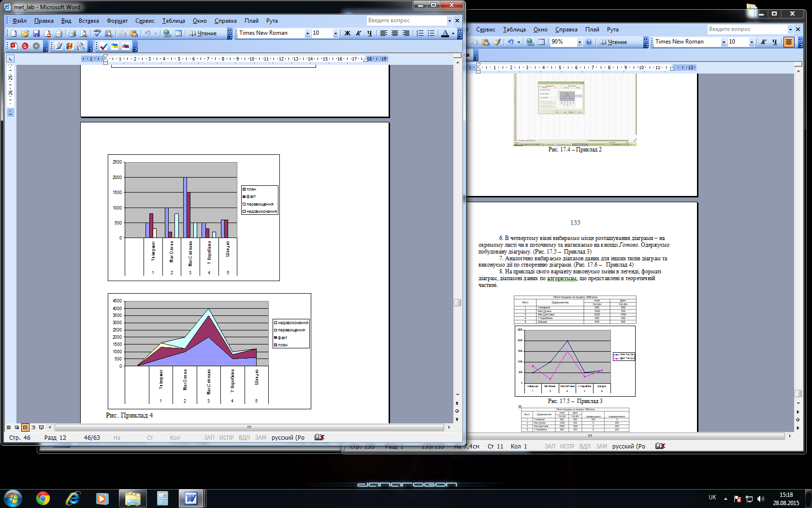Click the Copy icon in front window
The height and width of the screenshot is (508, 812).
point(123,33)
